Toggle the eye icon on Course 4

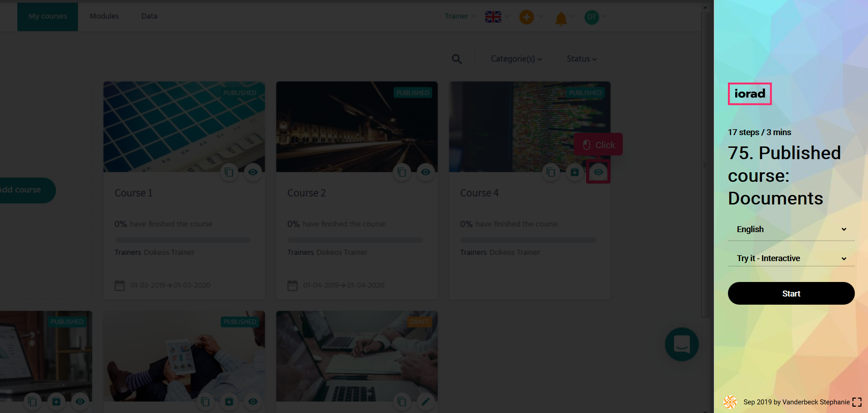598,172
